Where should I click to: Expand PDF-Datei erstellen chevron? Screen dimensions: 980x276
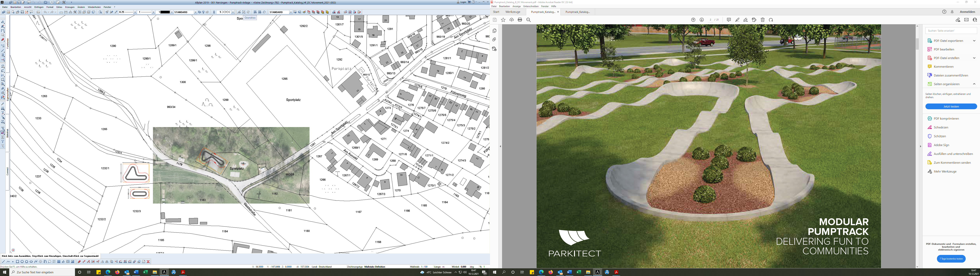(x=974, y=58)
